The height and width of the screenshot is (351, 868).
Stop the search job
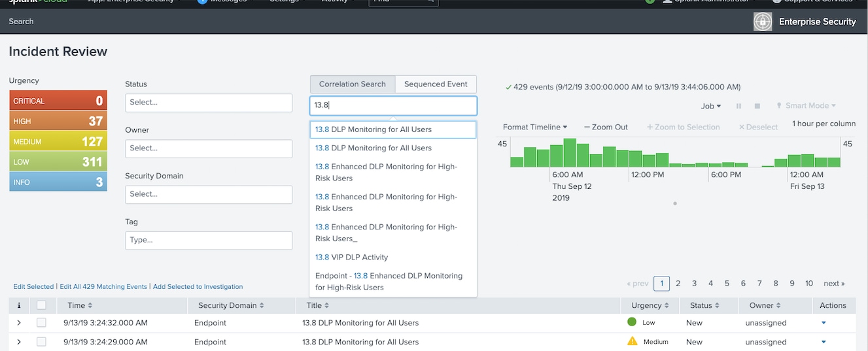tap(757, 106)
